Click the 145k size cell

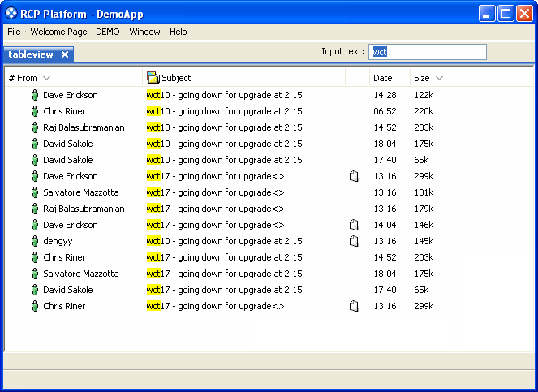click(x=424, y=241)
